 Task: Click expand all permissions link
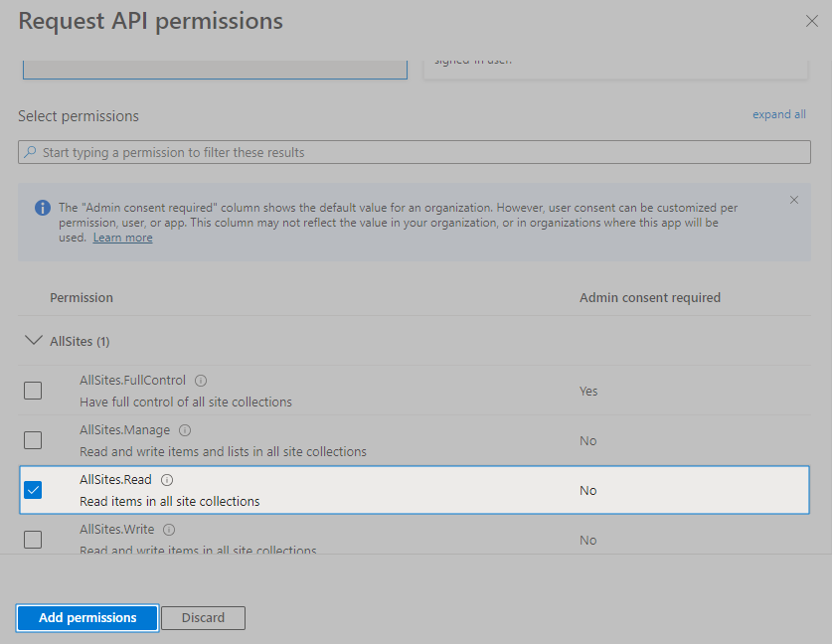coord(778,114)
